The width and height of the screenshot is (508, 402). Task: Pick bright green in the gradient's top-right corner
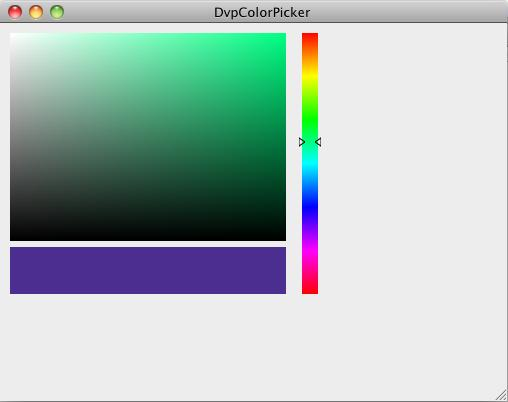pyautogui.click(x=284, y=35)
